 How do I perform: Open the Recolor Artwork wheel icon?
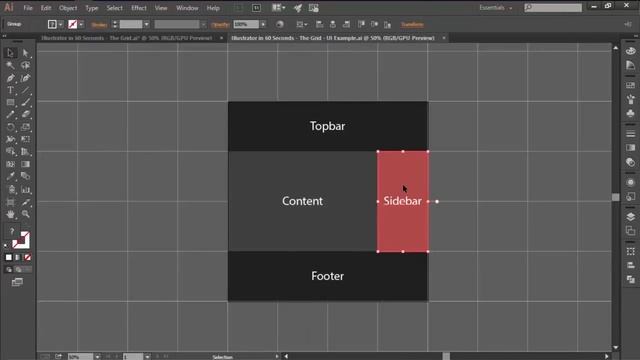(x=280, y=24)
